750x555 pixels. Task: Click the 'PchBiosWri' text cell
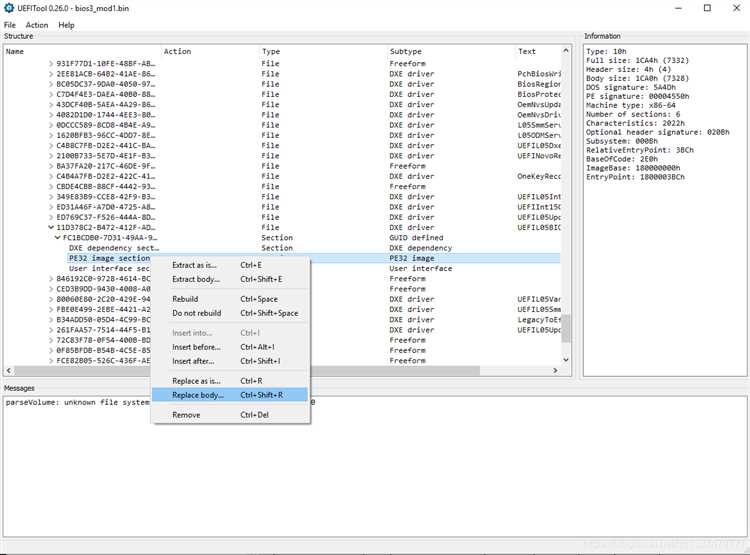pos(539,74)
